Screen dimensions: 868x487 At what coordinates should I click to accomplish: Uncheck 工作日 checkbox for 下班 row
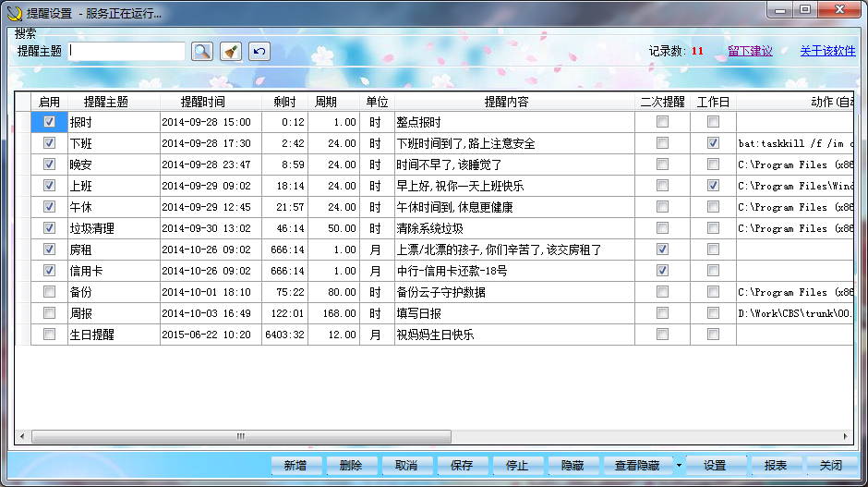[713, 143]
